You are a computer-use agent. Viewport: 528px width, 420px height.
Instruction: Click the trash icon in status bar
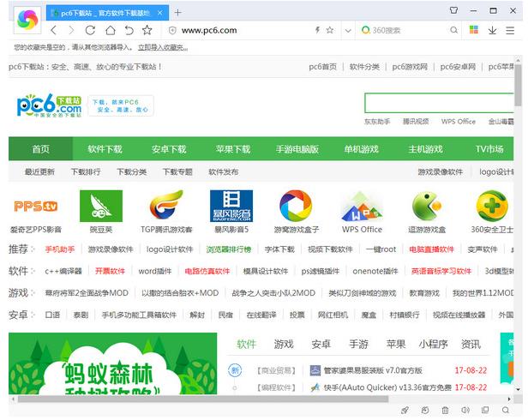pos(445,411)
